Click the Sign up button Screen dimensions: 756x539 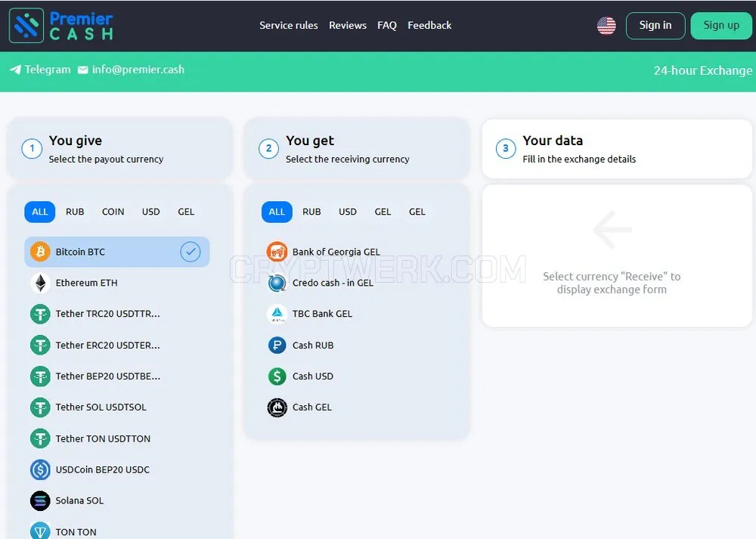click(721, 26)
